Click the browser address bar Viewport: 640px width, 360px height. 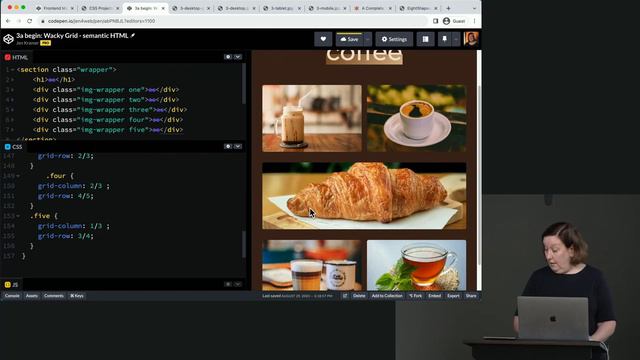point(233,21)
